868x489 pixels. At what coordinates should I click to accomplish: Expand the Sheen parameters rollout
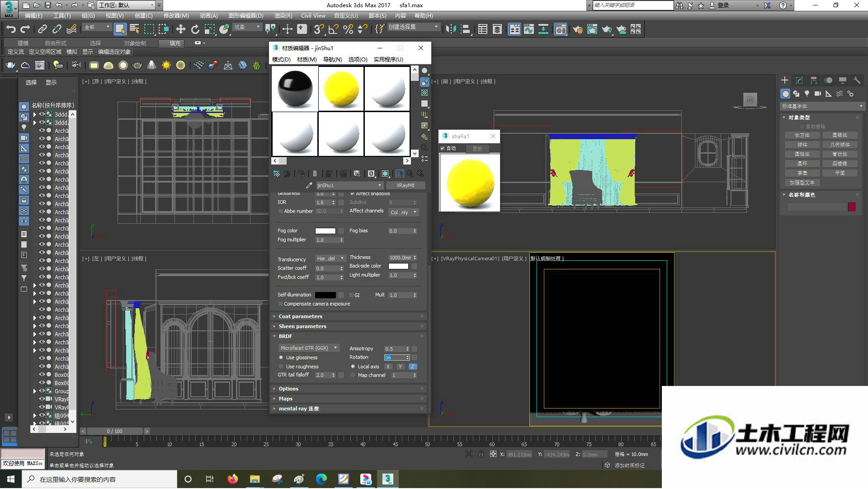tap(348, 326)
